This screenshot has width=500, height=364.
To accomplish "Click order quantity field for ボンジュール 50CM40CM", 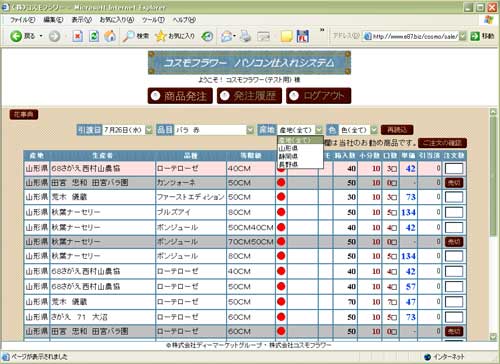I will 454,227.
